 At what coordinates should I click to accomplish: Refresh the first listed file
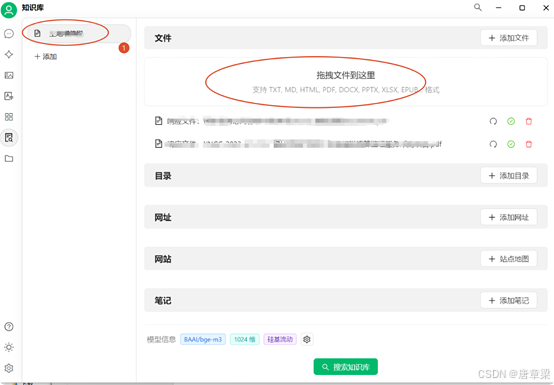point(493,122)
